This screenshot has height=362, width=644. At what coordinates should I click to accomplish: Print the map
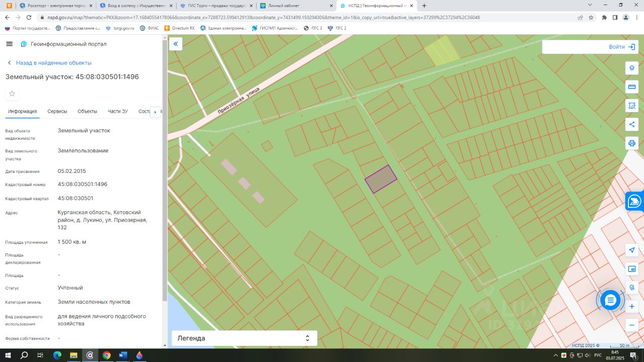pyautogui.click(x=632, y=143)
